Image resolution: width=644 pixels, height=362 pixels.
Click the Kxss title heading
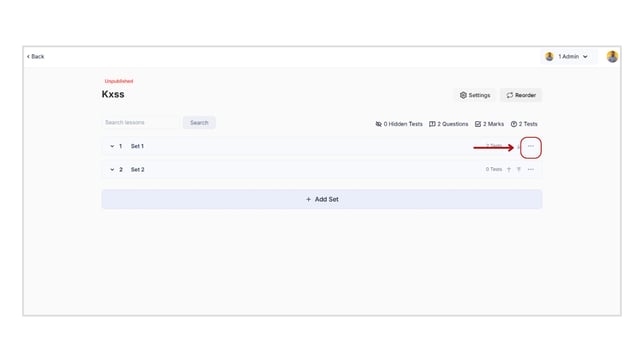[x=113, y=94]
